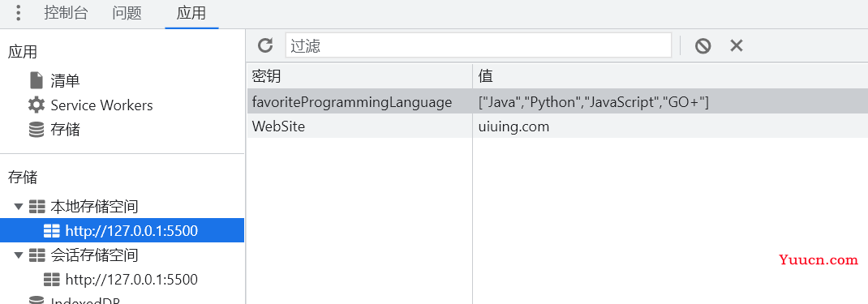Collapse the 本地存储空间 tree arrow

(19, 207)
